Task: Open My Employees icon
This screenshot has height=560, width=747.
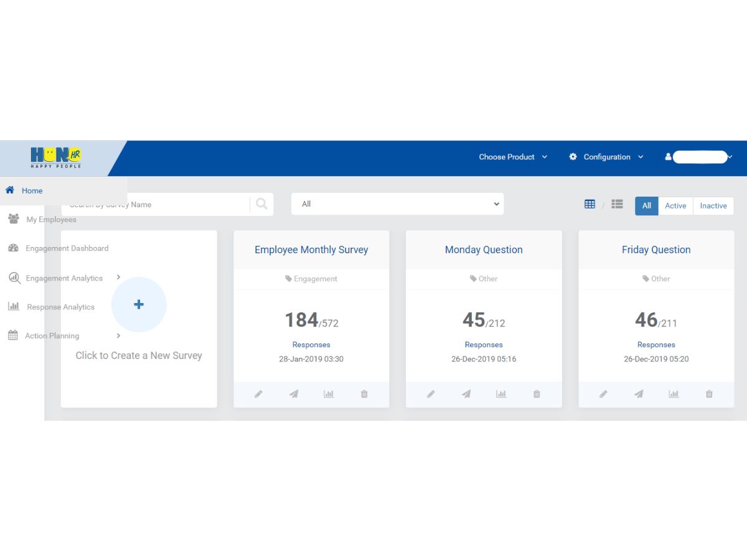Action: point(13,219)
